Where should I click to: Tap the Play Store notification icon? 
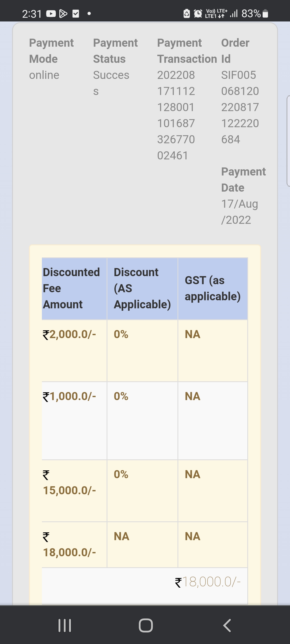63,13
